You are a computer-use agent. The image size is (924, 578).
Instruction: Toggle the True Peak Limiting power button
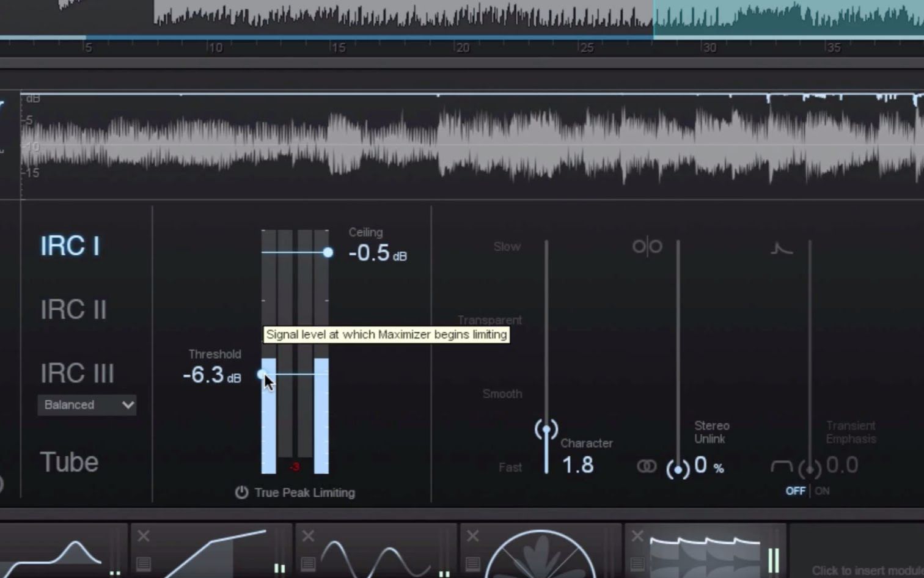pyautogui.click(x=241, y=492)
